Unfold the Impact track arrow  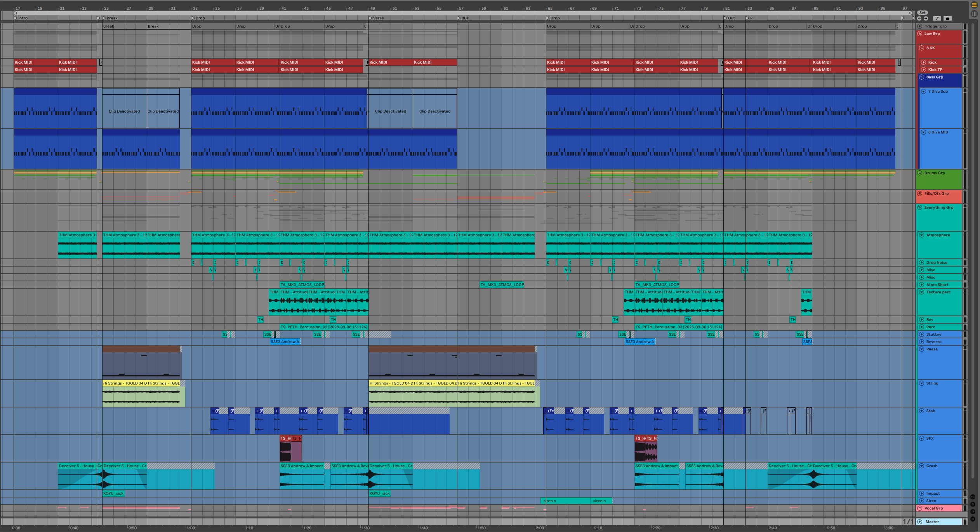921,494
